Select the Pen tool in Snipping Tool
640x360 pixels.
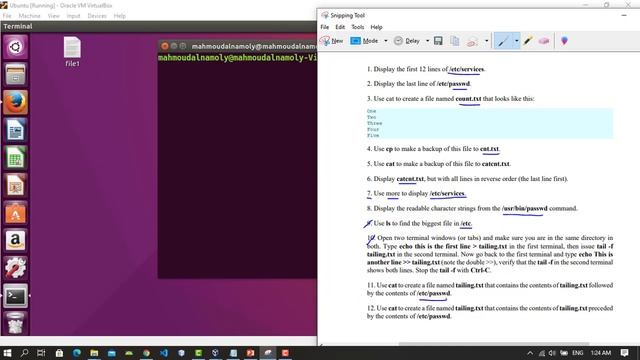coord(503,41)
